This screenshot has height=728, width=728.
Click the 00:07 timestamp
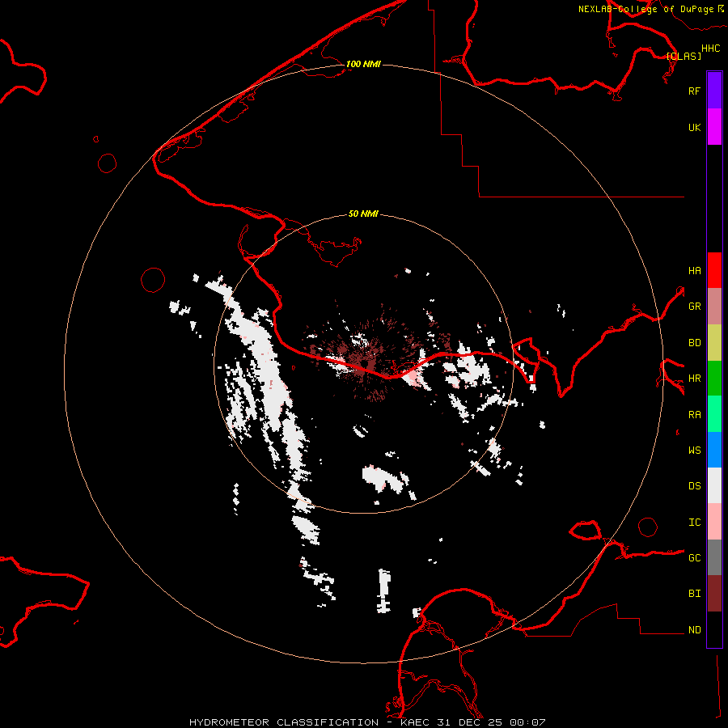click(x=527, y=722)
